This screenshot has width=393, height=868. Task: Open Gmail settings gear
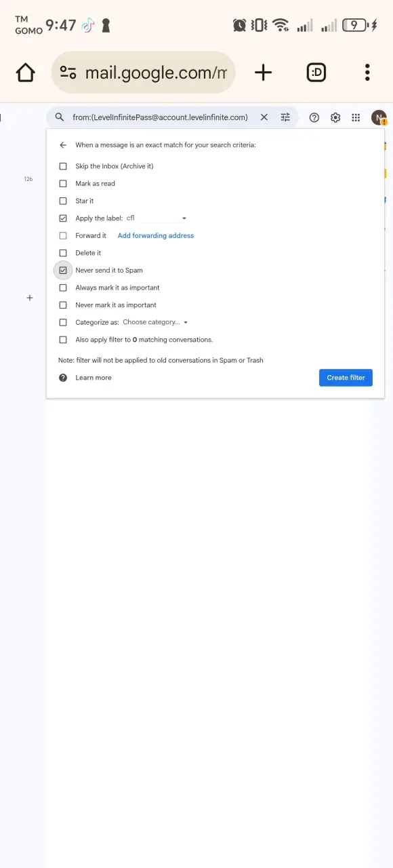335,117
